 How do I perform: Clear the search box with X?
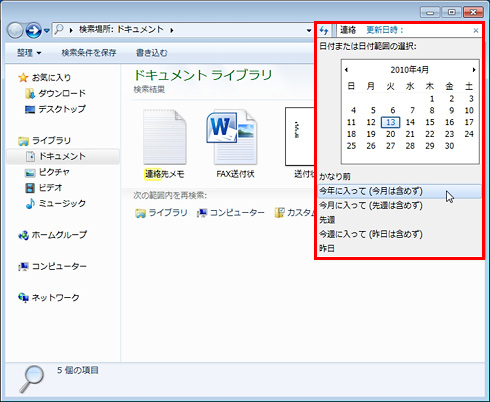coord(476,31)
